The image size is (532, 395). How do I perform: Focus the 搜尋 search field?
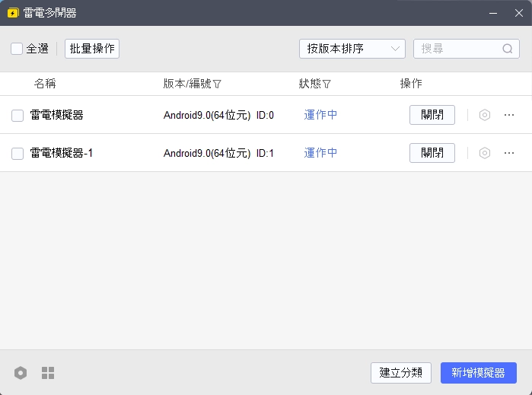[x=467, y=49]
